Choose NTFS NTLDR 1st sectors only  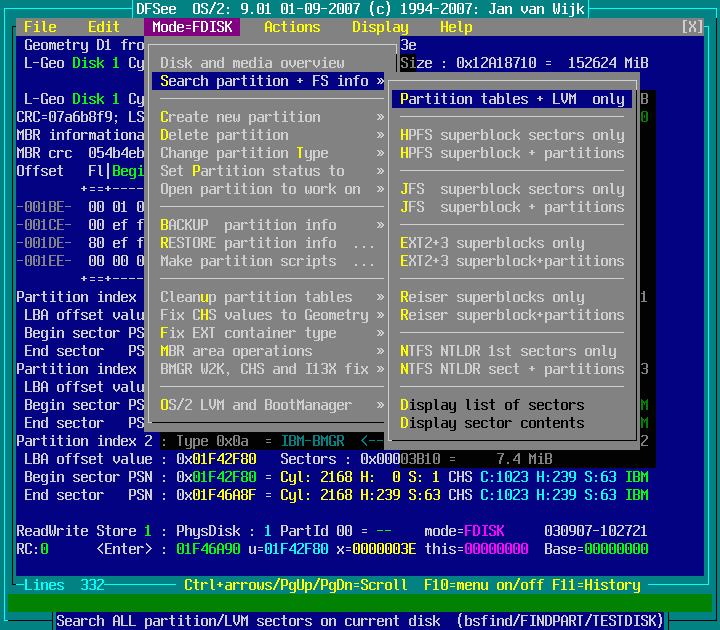click(508, 351)
